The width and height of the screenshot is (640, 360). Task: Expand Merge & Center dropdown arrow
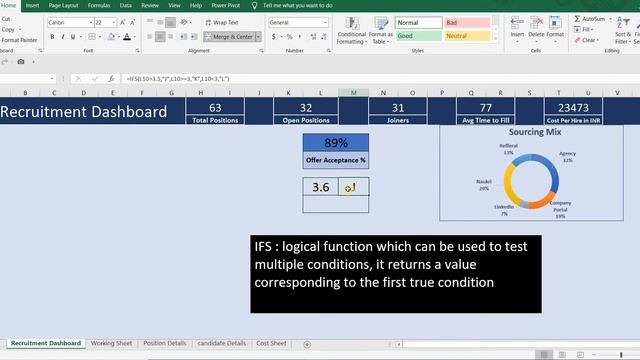[258, 37]
